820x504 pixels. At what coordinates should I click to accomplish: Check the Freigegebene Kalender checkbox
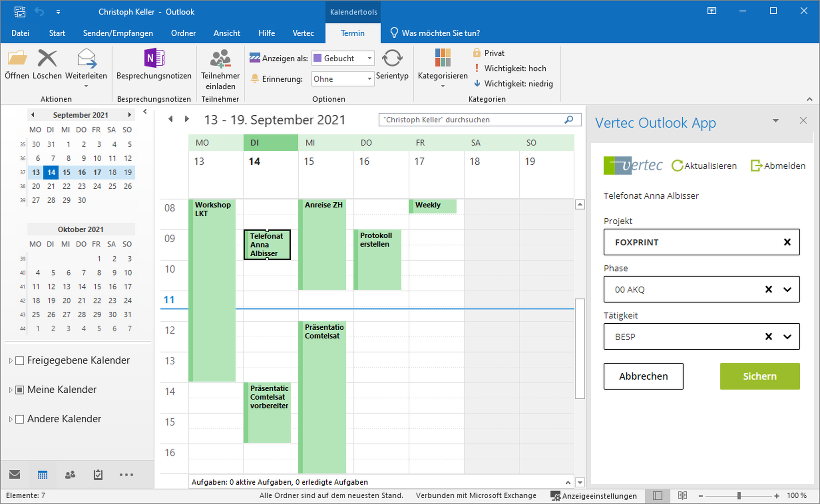tap(20, 361)
